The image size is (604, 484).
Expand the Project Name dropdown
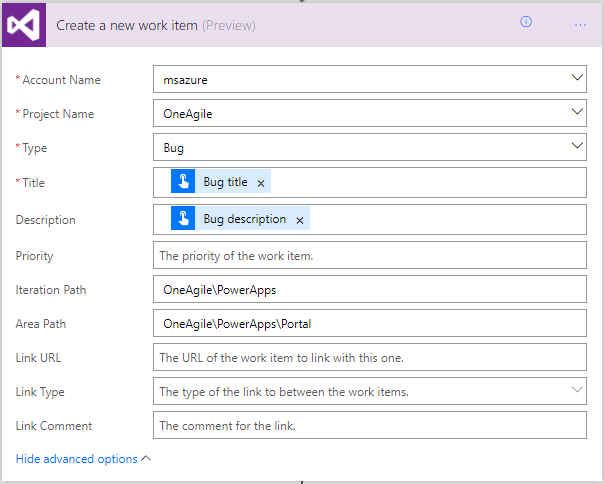tap(577, 113)
